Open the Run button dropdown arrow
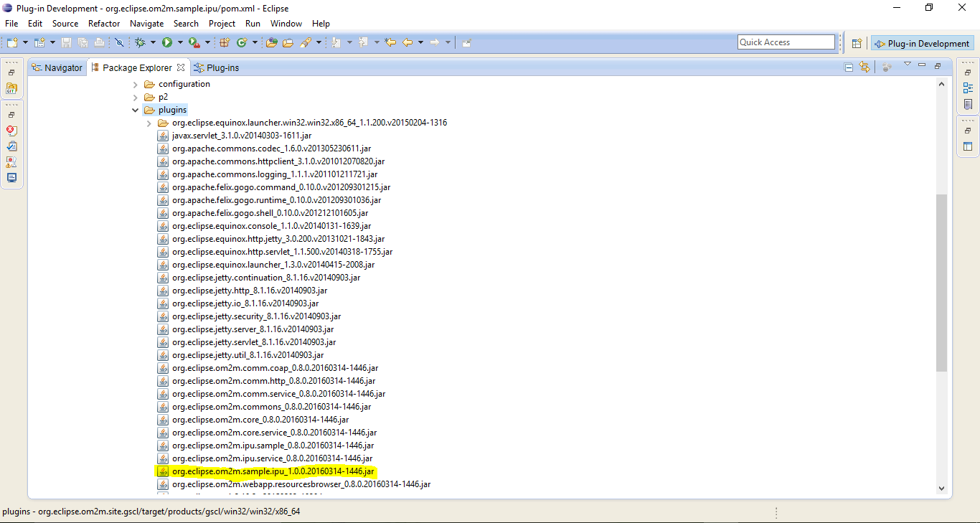This screenshot has width=980, height=523. [180, 43]
